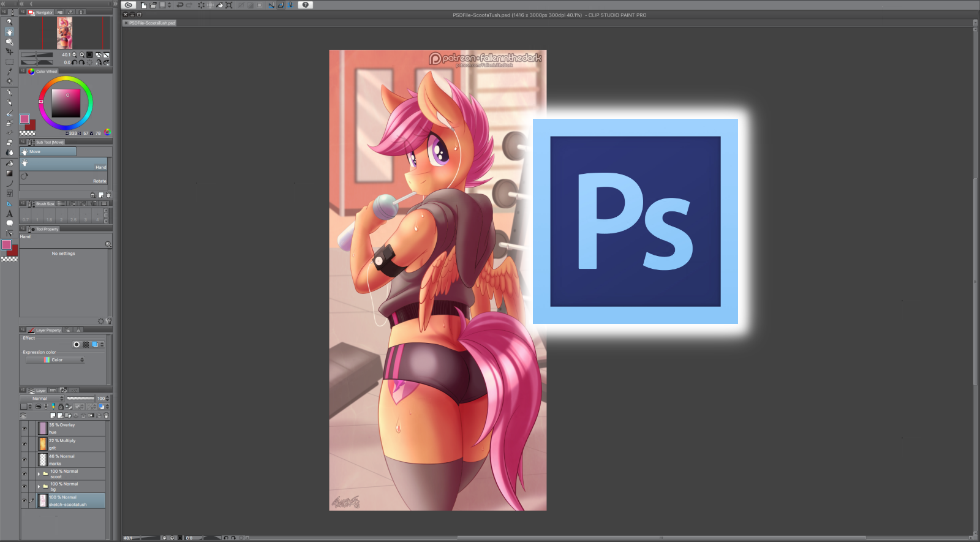Select the Text tool
This screenshot has width=980, height=542.
pyautogui.click(x=9, y=214)
